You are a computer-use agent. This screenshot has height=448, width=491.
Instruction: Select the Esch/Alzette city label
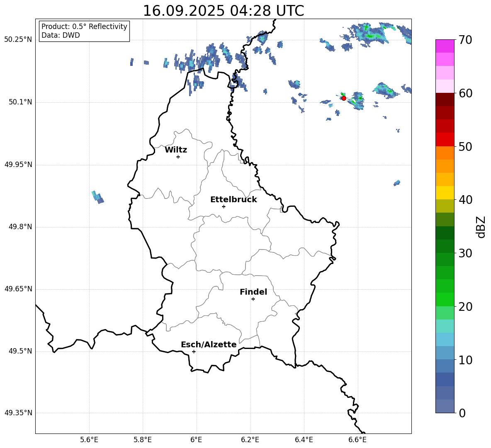click(209, 344)
